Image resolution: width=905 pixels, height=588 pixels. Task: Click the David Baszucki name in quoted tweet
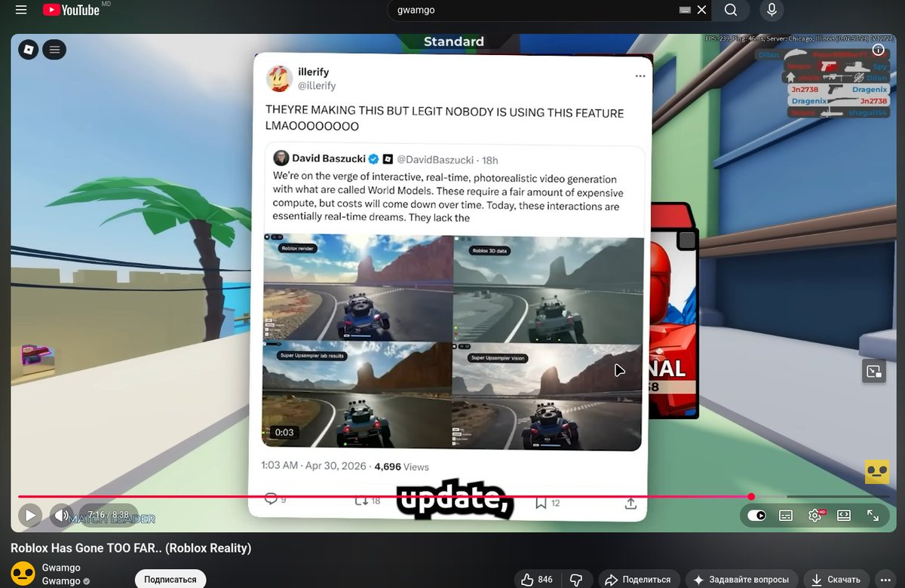(x=328, y=159)
